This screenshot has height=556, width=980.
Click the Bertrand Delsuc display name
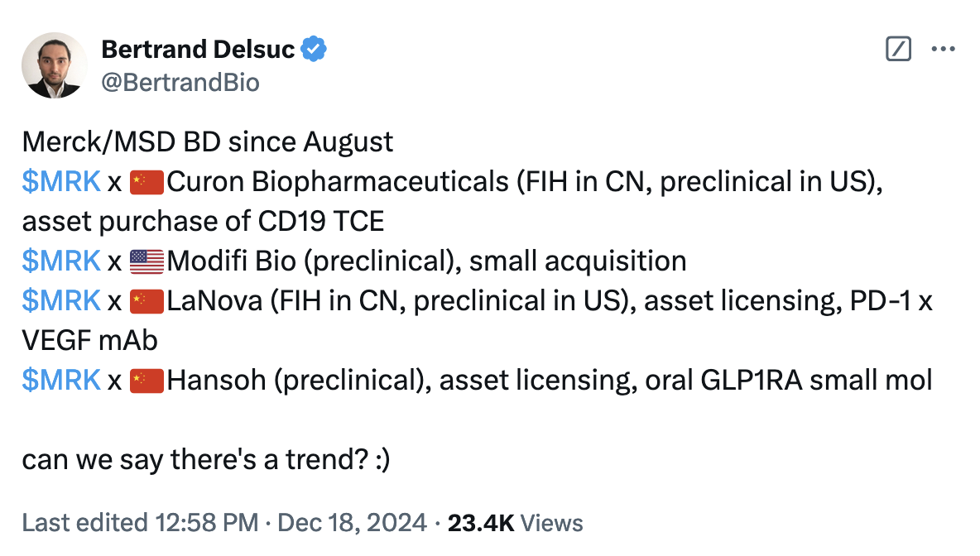pyautogui.click(x=198, y=50)
